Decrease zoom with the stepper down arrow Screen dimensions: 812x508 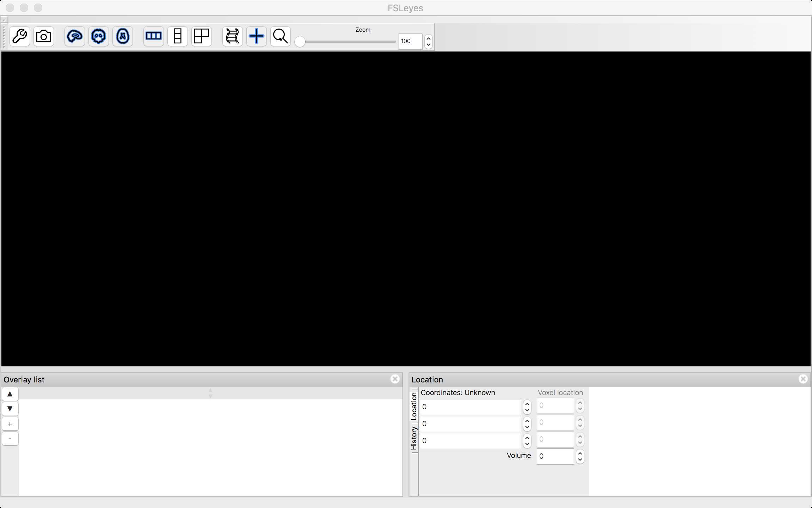click(x=428, y=45)
